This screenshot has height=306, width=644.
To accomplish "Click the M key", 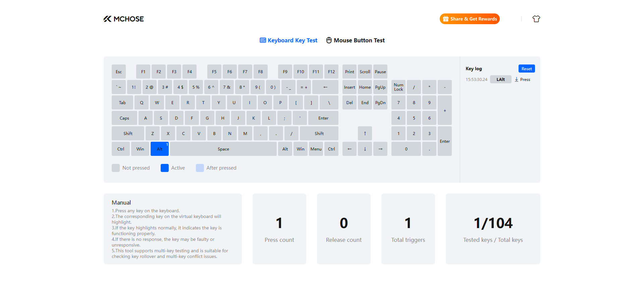I will pyautogui.click(x=245, y=133).
